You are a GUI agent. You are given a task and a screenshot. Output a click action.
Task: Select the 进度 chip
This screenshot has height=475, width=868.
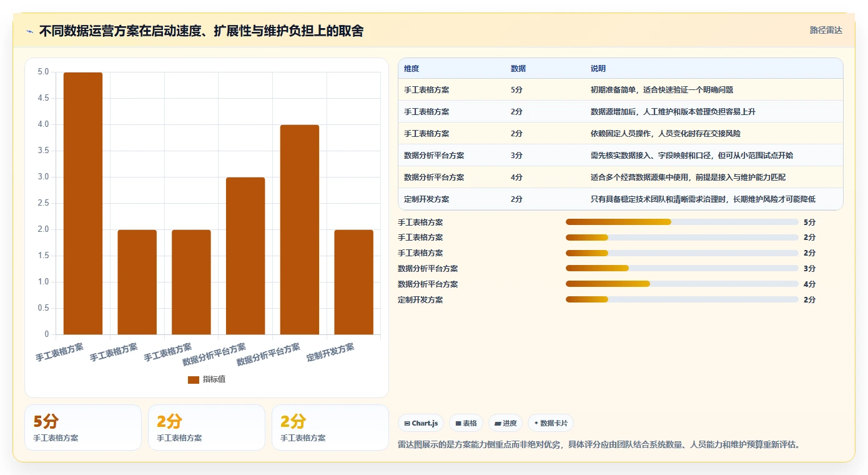click(x=505, y=423)
